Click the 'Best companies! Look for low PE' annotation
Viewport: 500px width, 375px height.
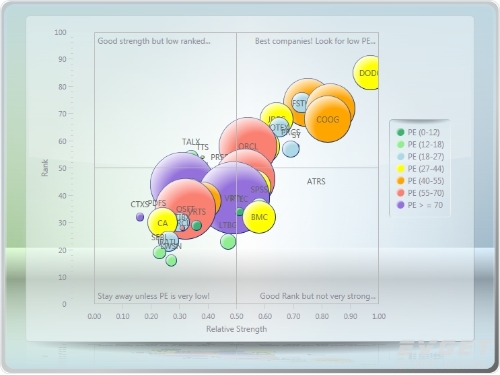coord(315,41)
